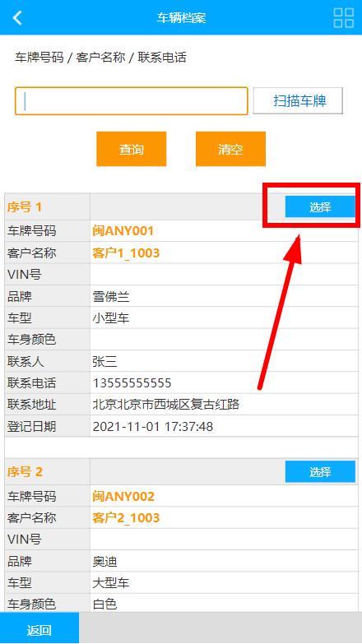This screenshot has height=644, width=362.
Task: Click the 序号 1 header label
Action: click(24, 207)
